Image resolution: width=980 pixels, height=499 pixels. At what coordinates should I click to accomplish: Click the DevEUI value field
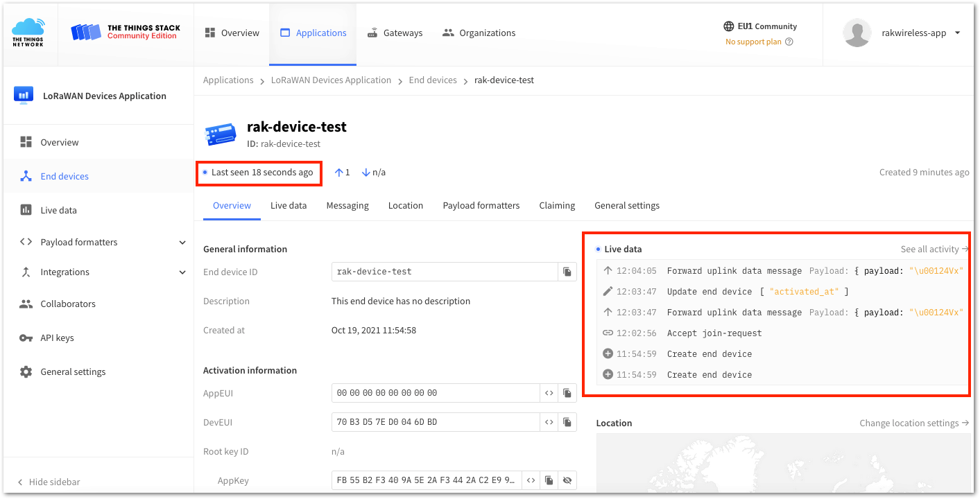click(436, 422)
